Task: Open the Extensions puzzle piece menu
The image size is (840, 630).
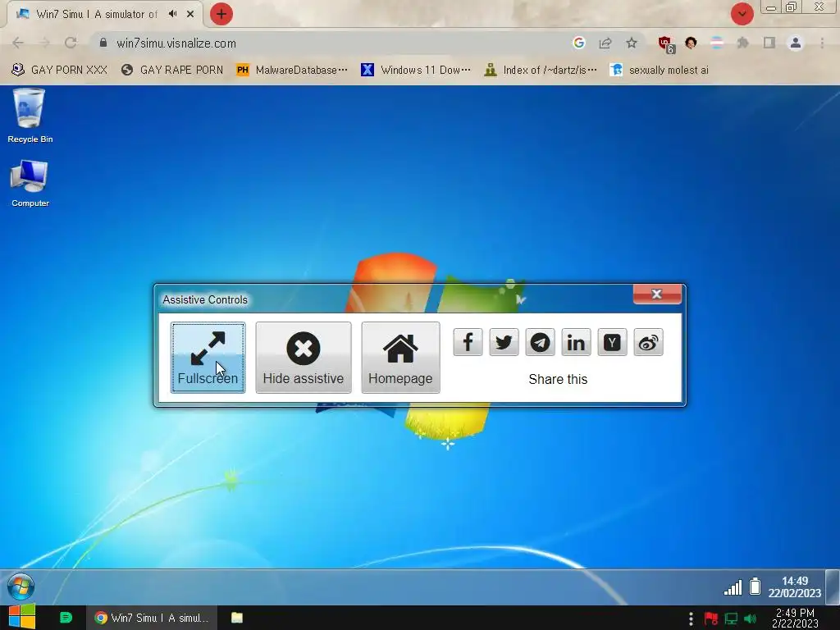Action: pyautogui.click(x=742, y=43)
